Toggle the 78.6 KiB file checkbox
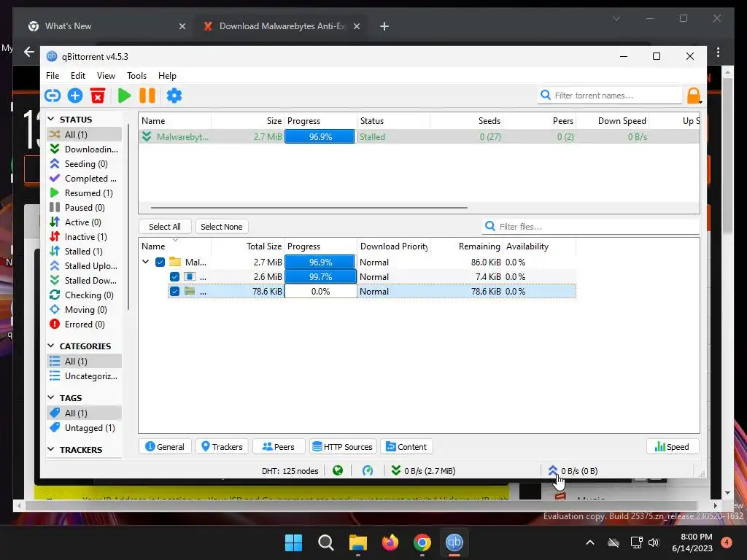 point(174,292)
